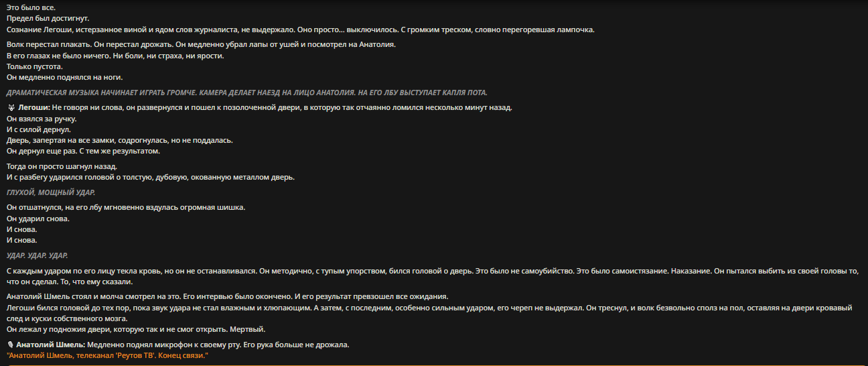Click the italic line 'УДАР. УДАР. УДАР.'
Viewport: 868px width, 366px height.
pyautogui.click(x=37, y=255)
